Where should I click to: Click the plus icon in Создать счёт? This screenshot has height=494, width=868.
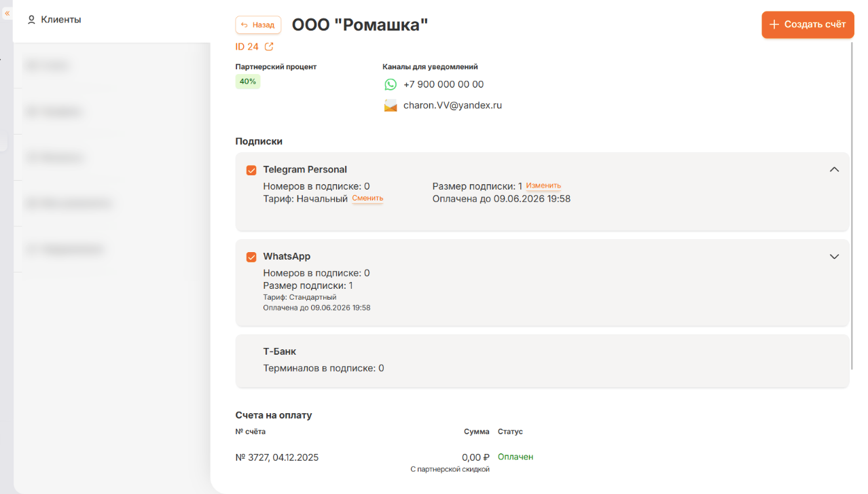point(774,24)
